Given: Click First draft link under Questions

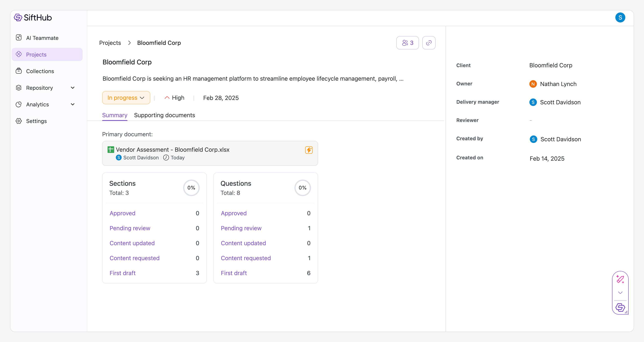Looking at the screenshot, I should (234, 273).
